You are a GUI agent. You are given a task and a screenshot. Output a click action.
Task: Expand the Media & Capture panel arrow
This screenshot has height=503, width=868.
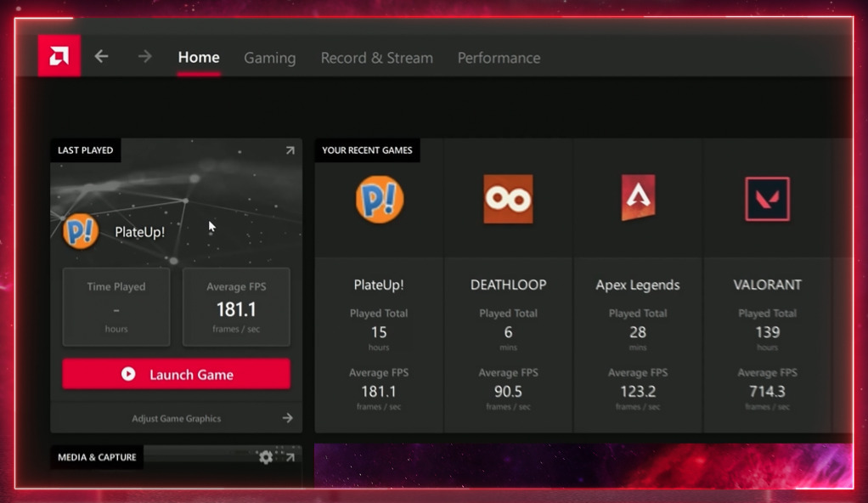290,457
